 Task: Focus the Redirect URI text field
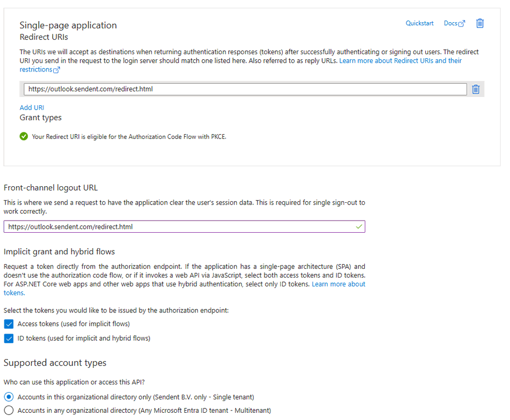[244, 89]
